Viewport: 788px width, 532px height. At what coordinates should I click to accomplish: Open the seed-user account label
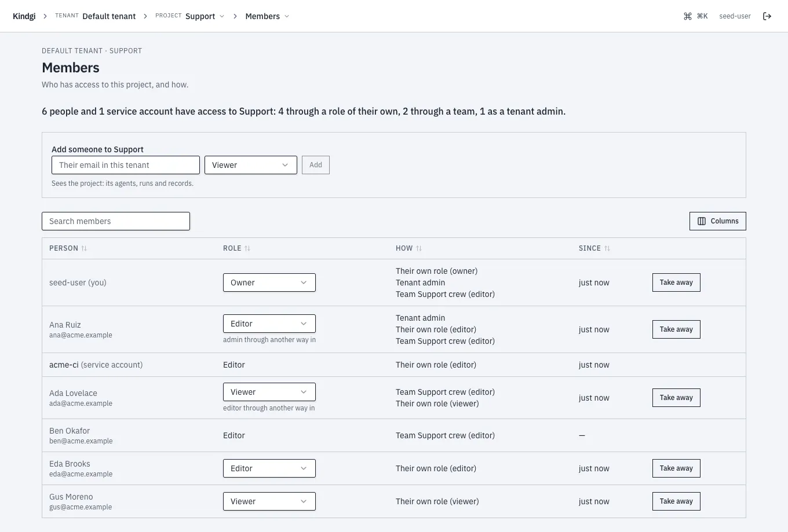[x=735, y=16]
